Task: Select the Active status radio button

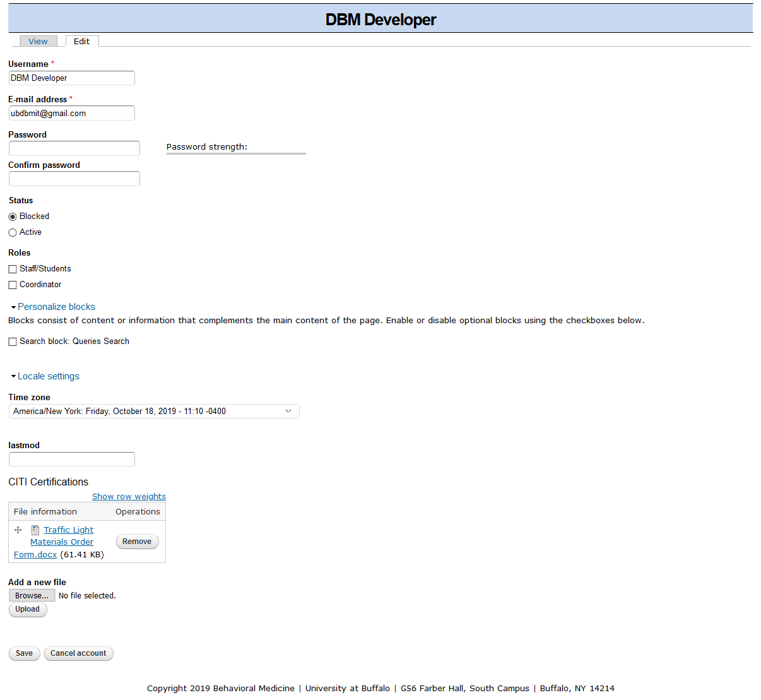Action: 13,232
